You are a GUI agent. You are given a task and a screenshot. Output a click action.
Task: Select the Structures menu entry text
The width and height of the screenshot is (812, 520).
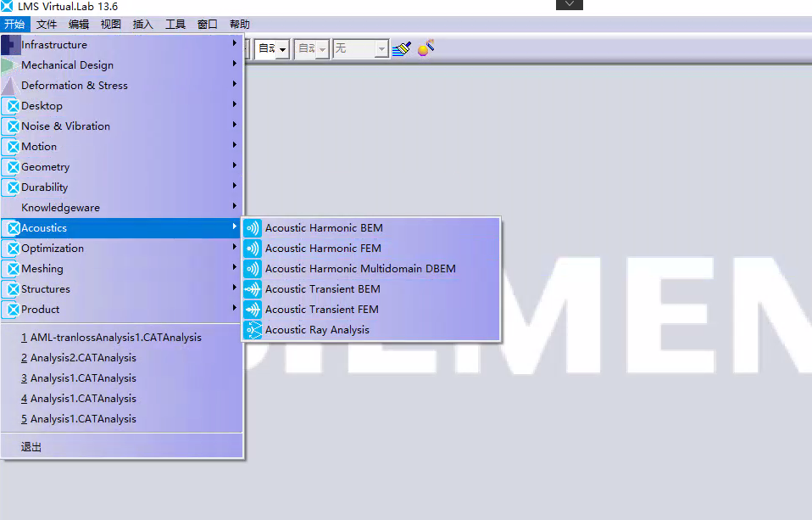[46, 289]
